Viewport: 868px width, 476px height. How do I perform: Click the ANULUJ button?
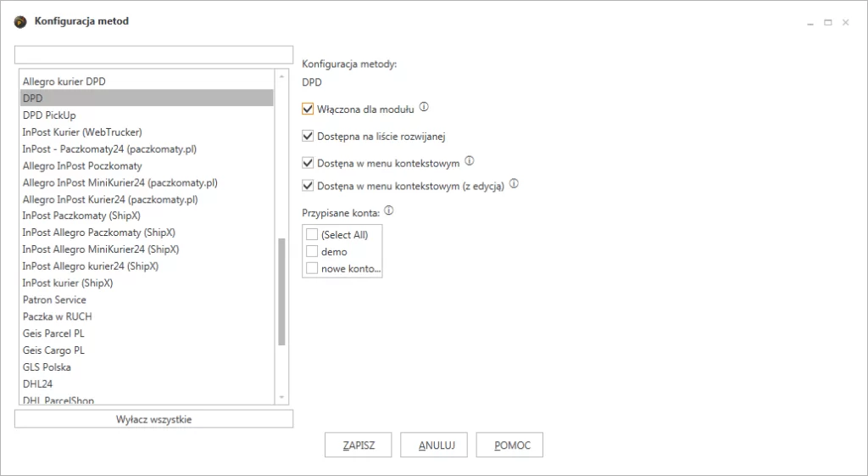(434, 445)
